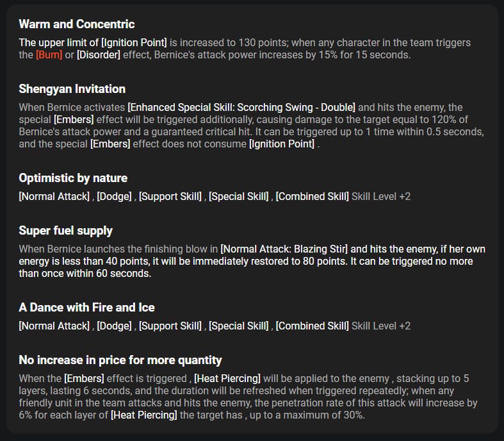Screen dimensions: 504x441
Task: Click [Normal Attack] under Optimistic by nature
Action: (54, 196)
